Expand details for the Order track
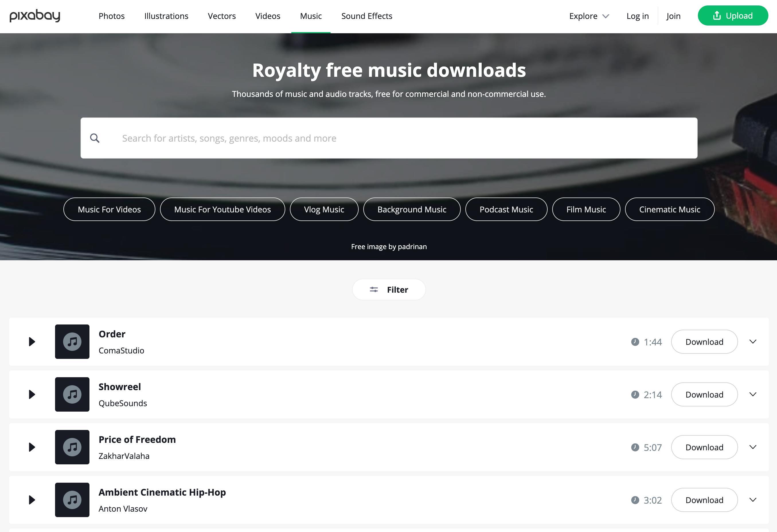The width and height of the screenshot is (777, 532). (753, 341)
